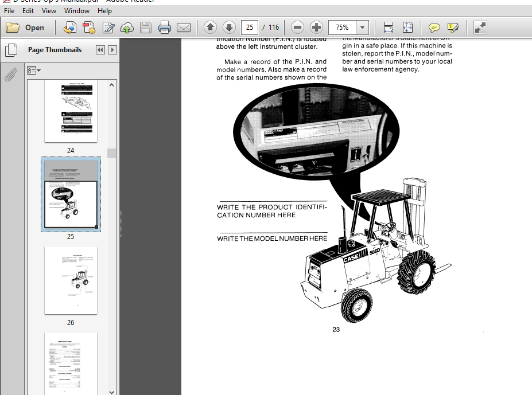The height and width of the screenshot is (395, 532).
Task: Click the Save floppy disk icon
Action: coord(146,28)
